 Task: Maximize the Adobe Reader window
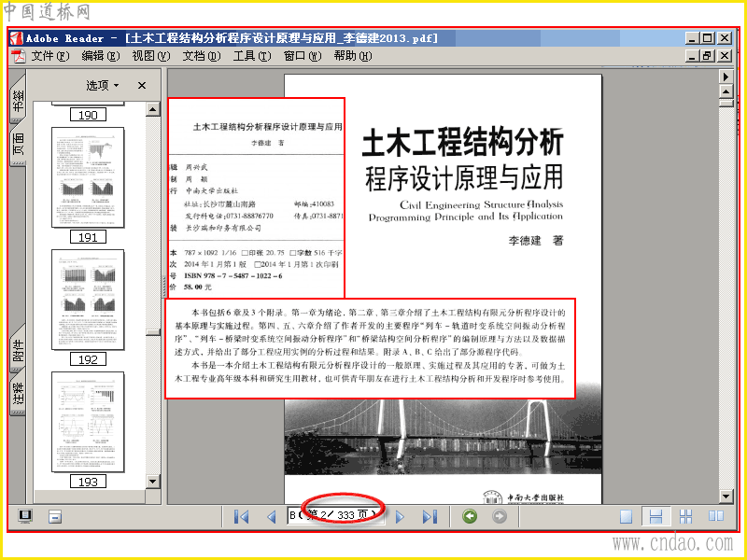708,38
